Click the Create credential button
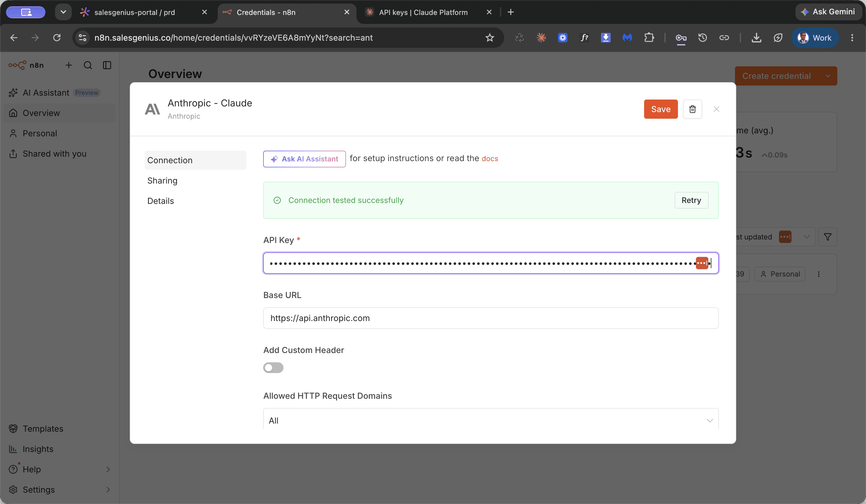866x504 pixels. (776, 76)
